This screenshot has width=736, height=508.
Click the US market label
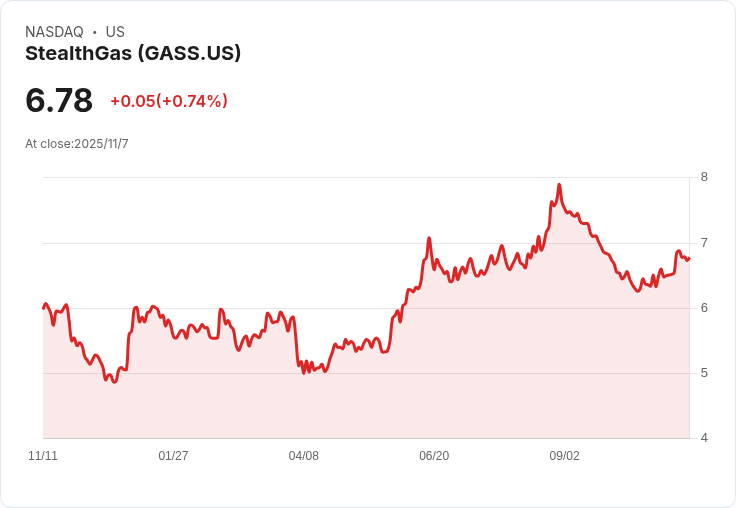coord(115,32)
